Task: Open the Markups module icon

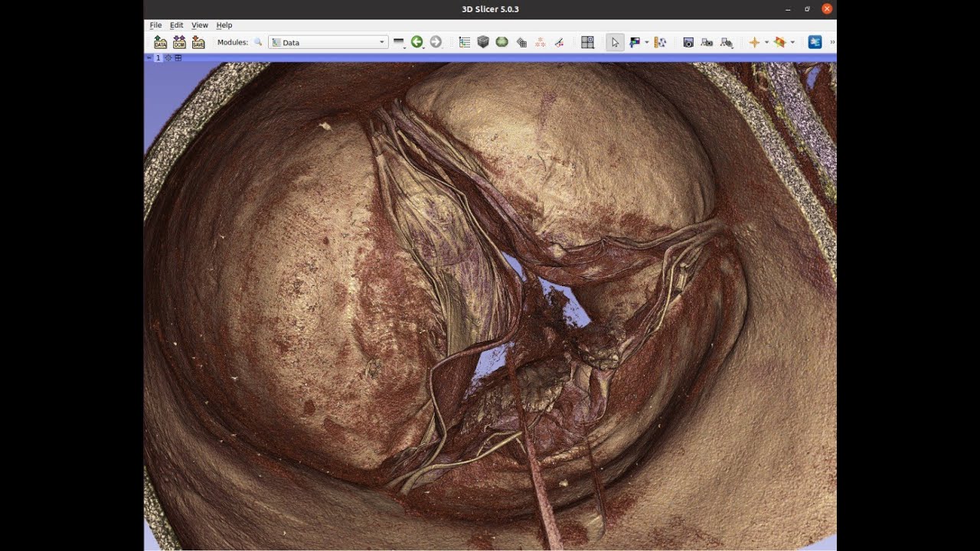Action: coord(540,42)
